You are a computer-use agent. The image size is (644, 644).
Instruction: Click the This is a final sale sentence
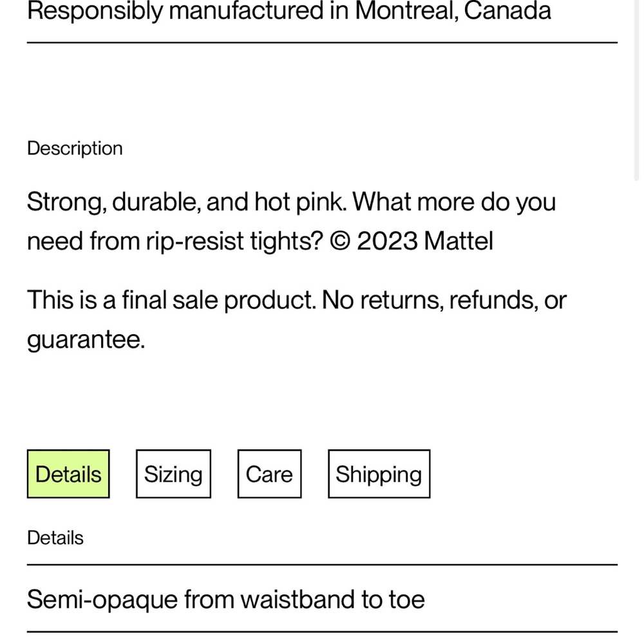(172, 300)
